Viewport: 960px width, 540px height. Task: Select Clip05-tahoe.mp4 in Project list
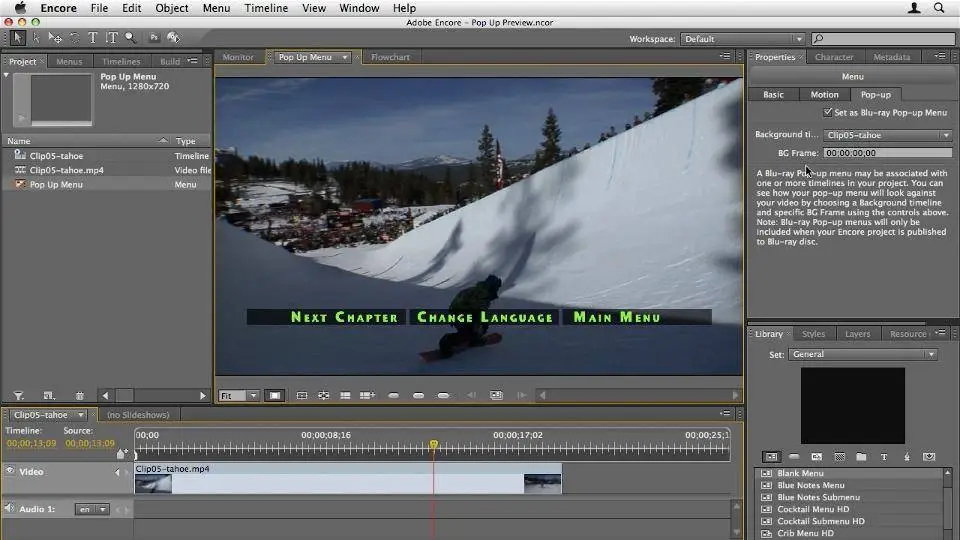[x=66, y=170]
